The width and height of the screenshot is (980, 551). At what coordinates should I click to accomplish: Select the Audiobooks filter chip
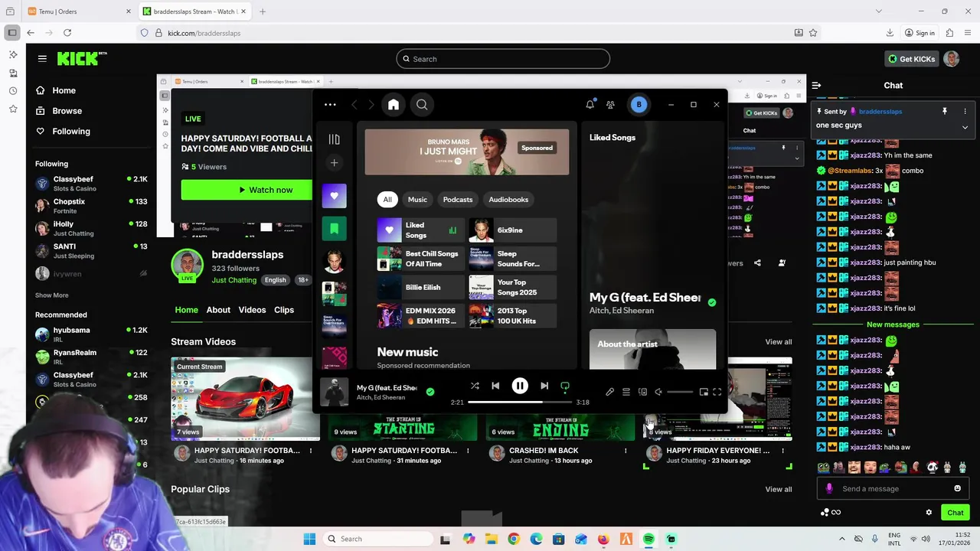[x=508, y=200]
